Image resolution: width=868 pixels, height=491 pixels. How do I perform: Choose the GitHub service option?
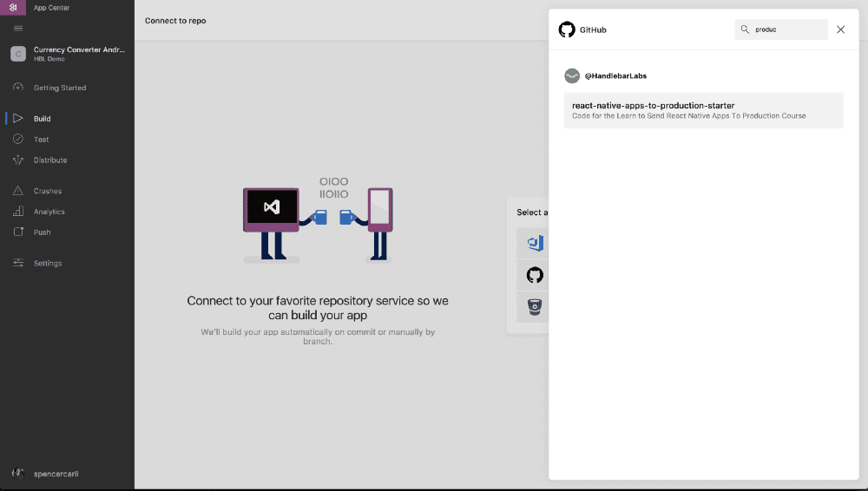[x=534, y=275]
